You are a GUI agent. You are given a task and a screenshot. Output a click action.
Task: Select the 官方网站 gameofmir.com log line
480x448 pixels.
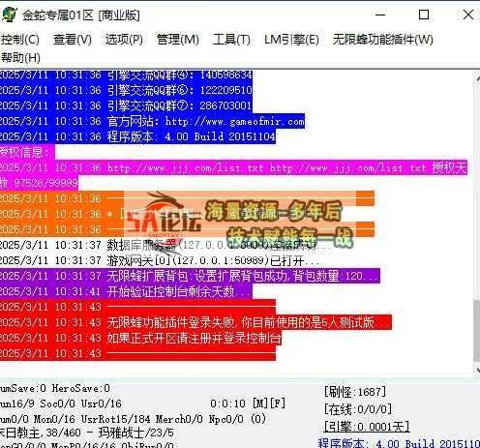click(x=152, y=121)
